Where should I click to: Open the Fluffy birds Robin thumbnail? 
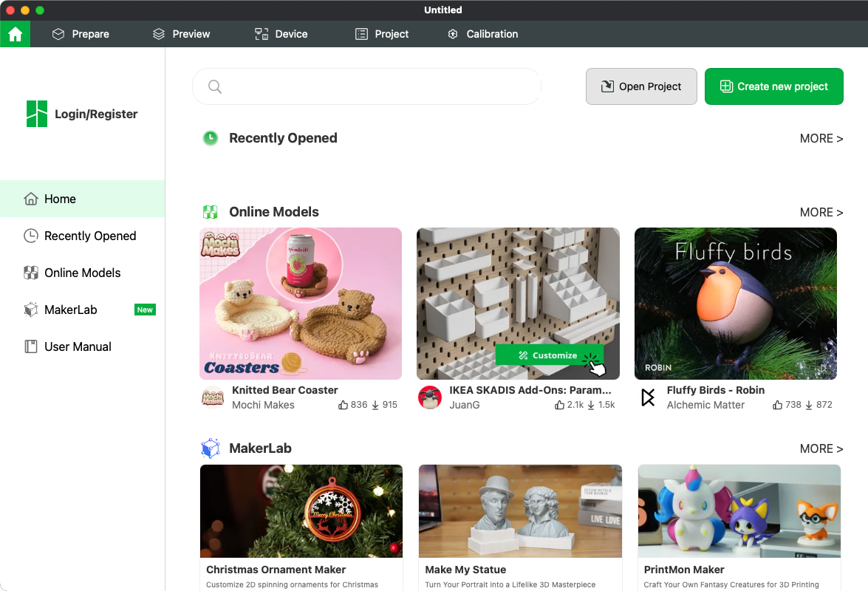pyautogui.click(x=736, y=303)
